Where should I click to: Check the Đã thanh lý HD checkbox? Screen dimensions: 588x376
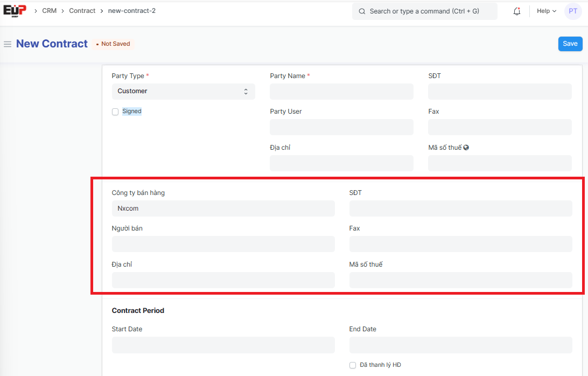[353, 365]
